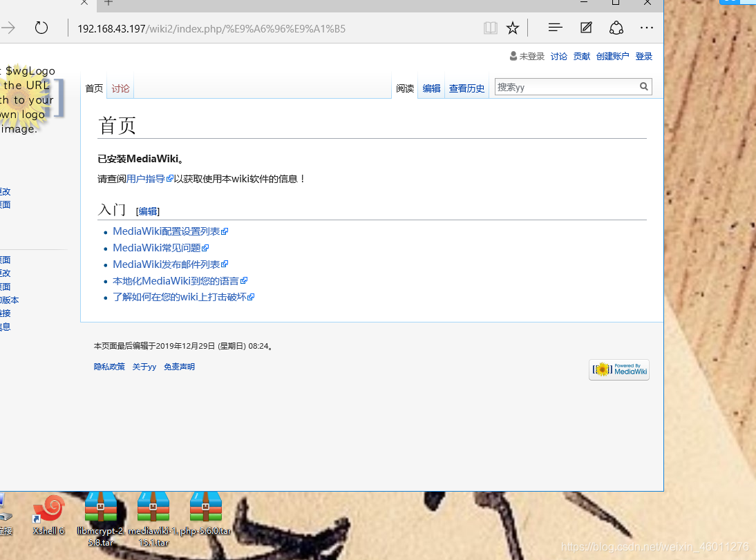Refresh the page with reload icon

click(x=41, y=28)
